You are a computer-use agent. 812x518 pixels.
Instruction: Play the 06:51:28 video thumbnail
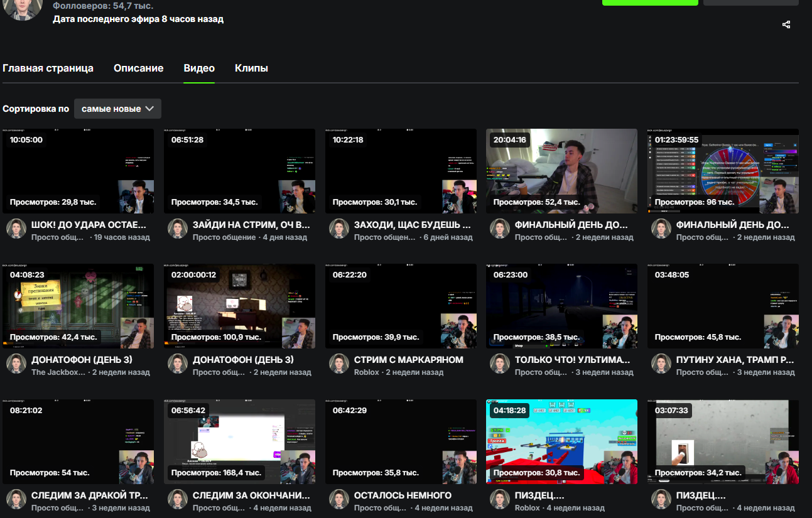(239, 171)
